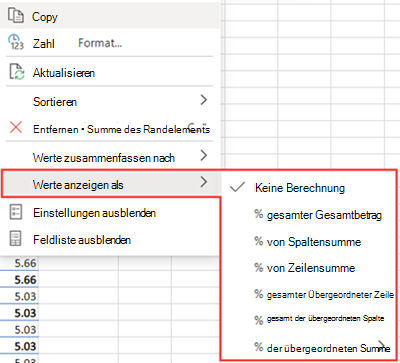400x363 pixels.
Task: Choose % gesamter Gesamtbetrag option
Action: [x=309, y=215]
